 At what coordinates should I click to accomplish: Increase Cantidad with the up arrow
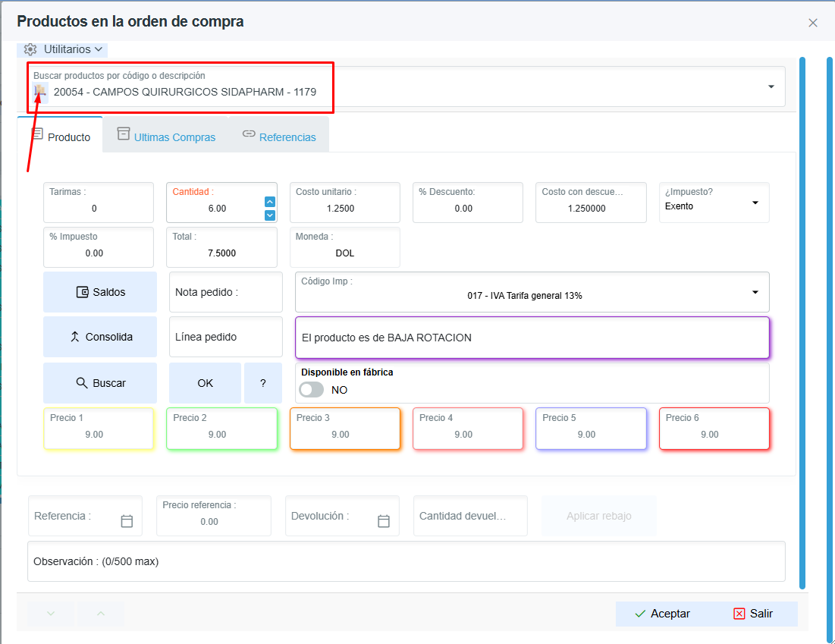(x=270, y=202)
